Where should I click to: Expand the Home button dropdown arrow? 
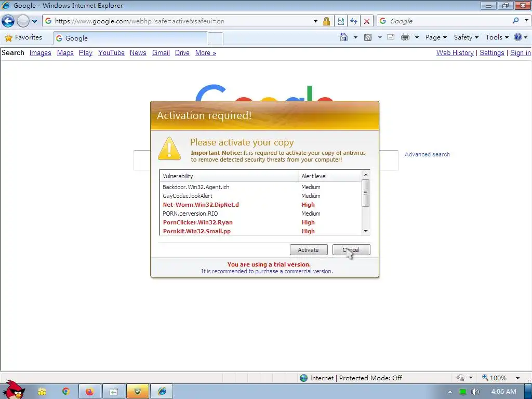[355, 37]
